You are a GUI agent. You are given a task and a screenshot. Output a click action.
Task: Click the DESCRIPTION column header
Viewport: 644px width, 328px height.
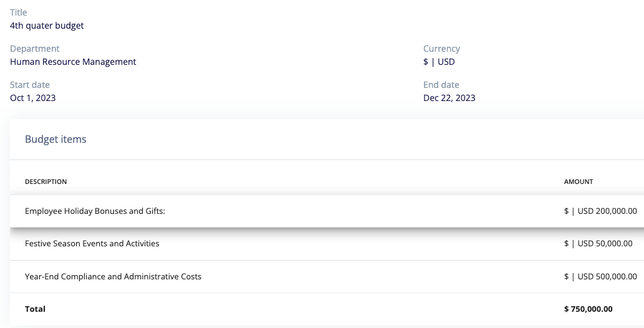(46, 181)
